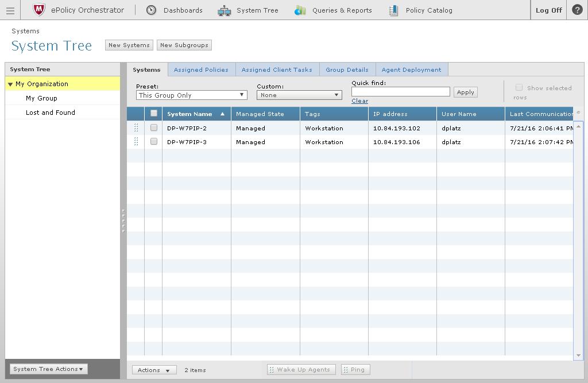Click the Apply button

[465, 92]
